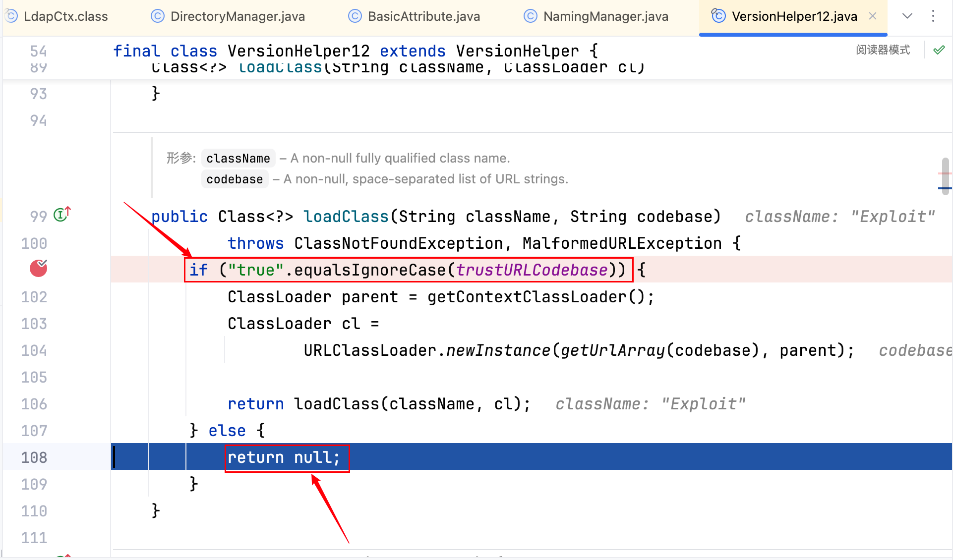Image resolution: width=953 pixels, height=560 pixels.
Task: Switch to the DirectoryManager.java tab
Action: (x=237, y=16)
